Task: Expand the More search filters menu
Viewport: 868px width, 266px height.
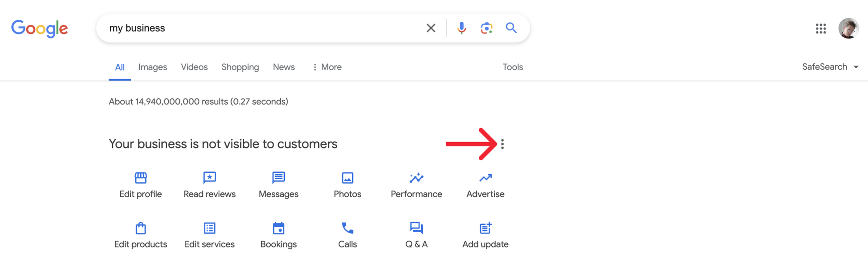Action: coord(327,67)
